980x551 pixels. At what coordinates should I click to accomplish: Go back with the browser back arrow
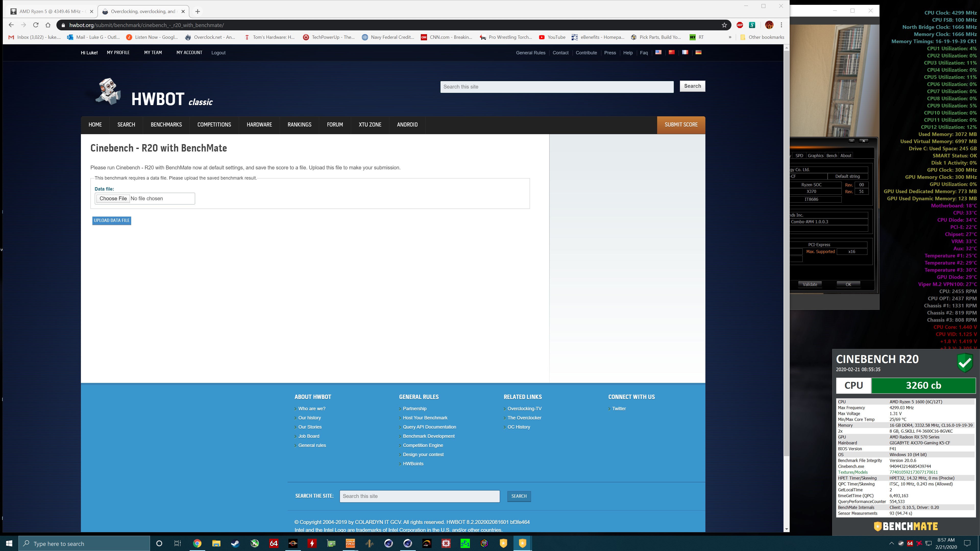coord(11,25)
